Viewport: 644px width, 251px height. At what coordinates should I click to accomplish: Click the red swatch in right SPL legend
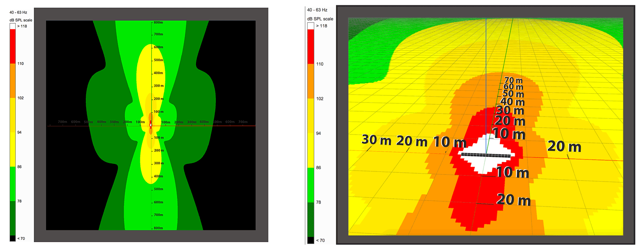click(311, 46)
